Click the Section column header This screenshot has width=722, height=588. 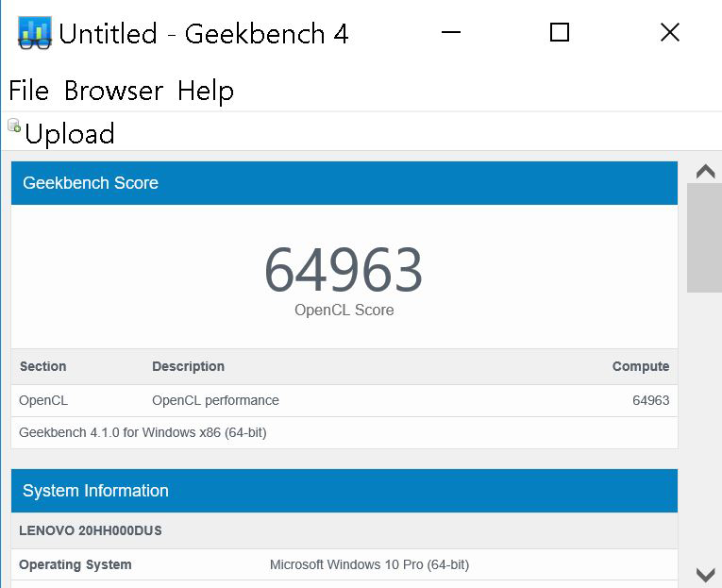[x=43, y=366]
